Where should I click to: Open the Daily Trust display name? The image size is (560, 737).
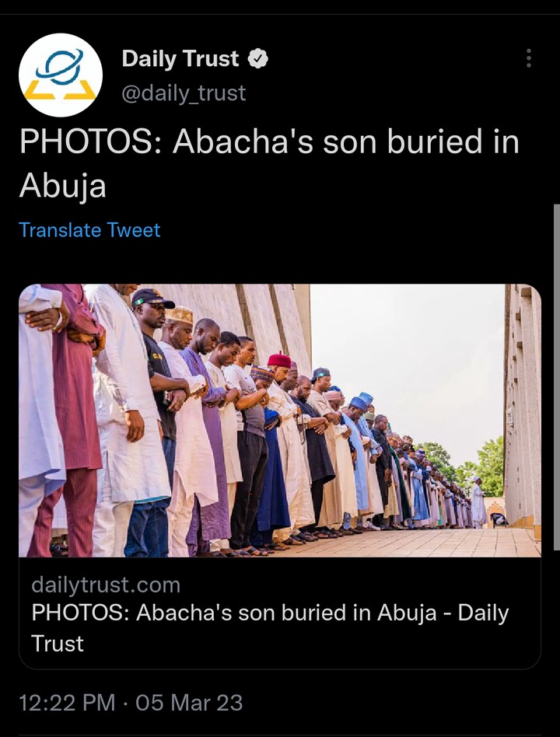(180, 59)
